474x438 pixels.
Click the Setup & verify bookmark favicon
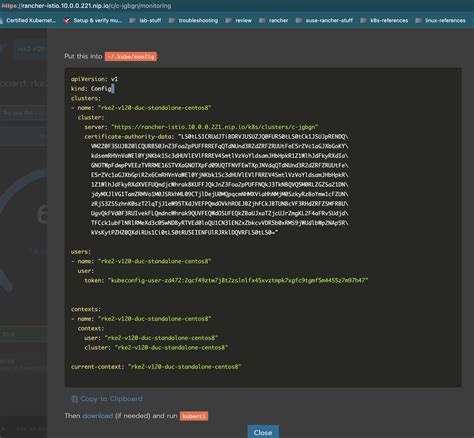67,20
